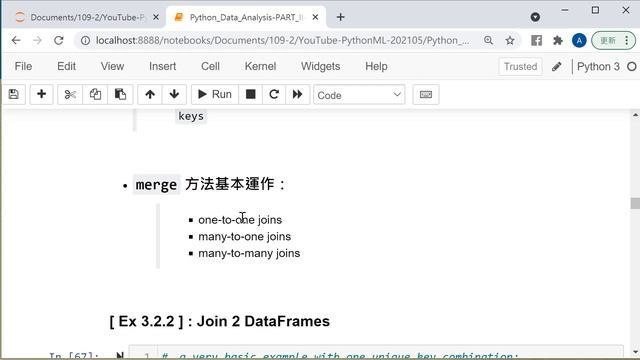Viewport: 640px width, 360px height.
Task: Click the localhost:8888 address bar
Action: coord(282,40)
